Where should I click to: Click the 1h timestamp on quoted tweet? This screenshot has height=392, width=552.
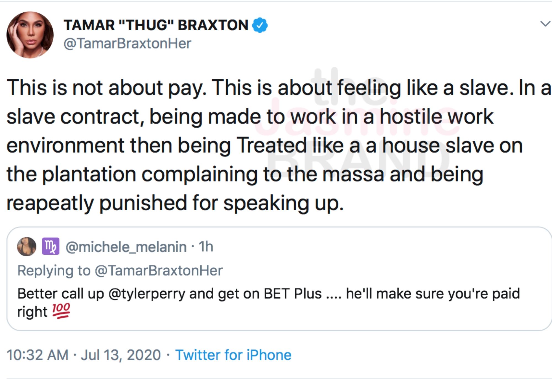pos(206,246)
